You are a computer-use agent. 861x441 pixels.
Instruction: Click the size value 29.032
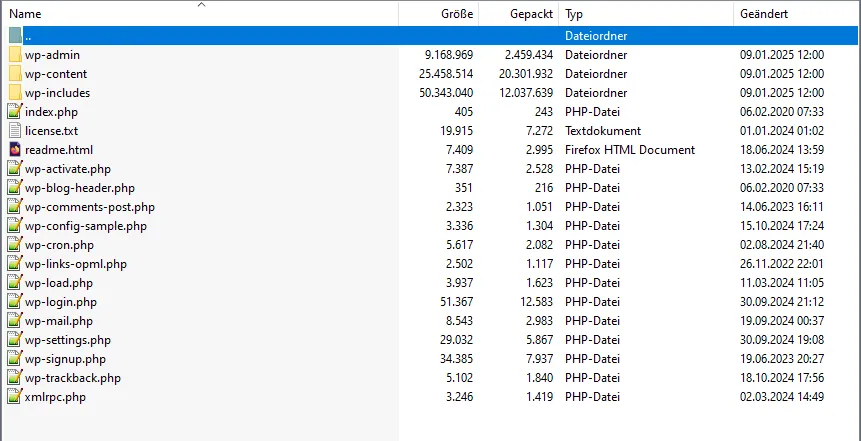[456, 340]
